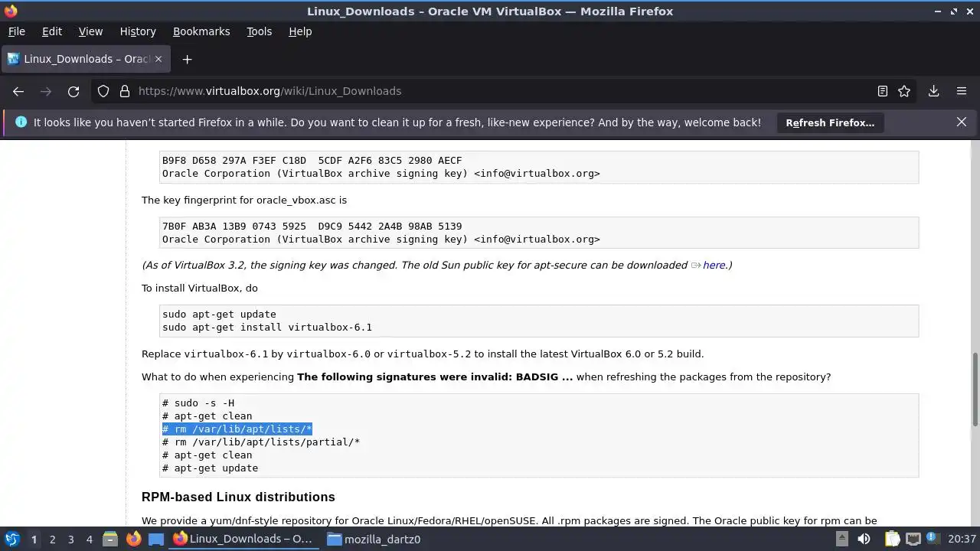The width and height of the screenshot is (980, 551).
Task: Dismiss the Firefox refresh notification bar
Action: pos(962,122)
